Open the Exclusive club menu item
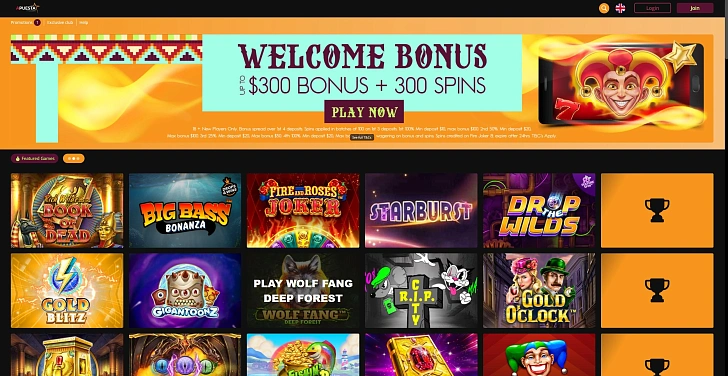The image size is (728, 376). pyautogui.click(x=60, y=22)
